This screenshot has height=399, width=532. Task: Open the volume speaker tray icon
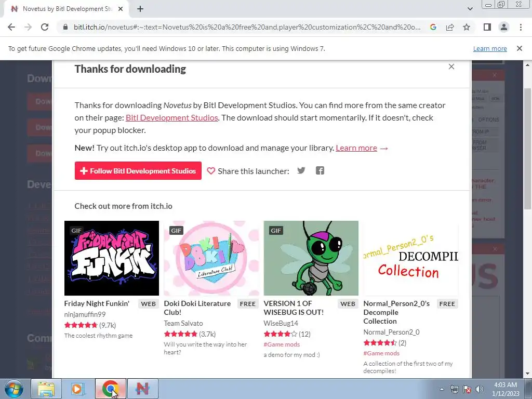point(480,389)
